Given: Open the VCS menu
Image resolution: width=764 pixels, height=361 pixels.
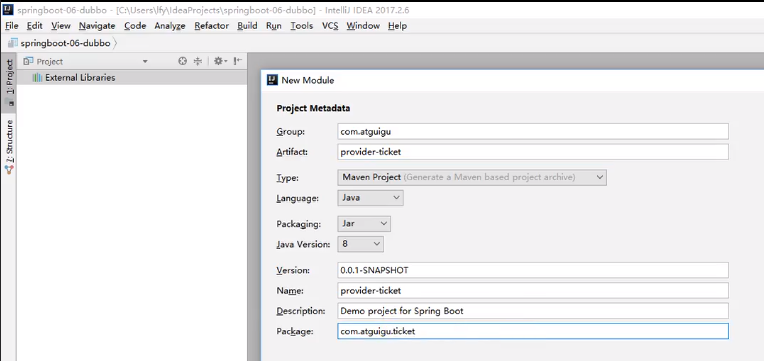Looking at the screenshot, I should click(x=330, y=26).
